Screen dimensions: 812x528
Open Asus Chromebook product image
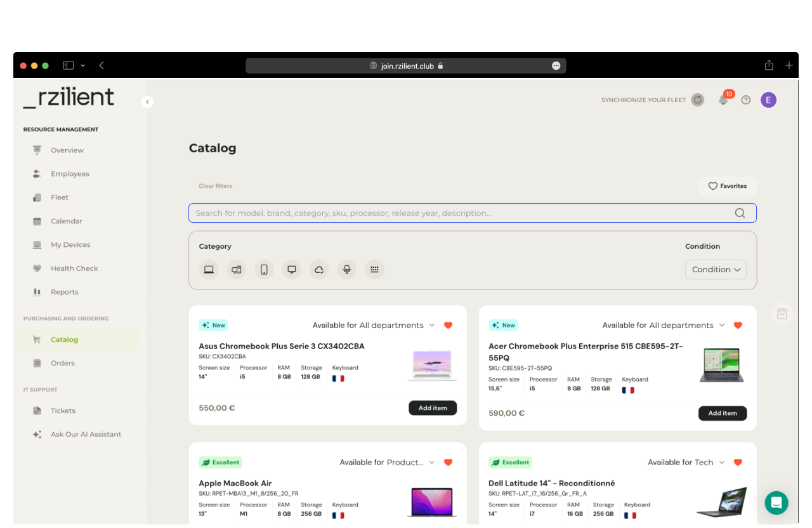(x=431, y=365)
